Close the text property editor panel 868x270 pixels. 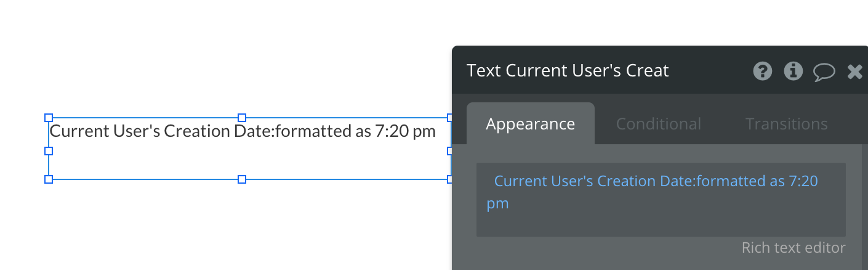(x=854, y=72)
